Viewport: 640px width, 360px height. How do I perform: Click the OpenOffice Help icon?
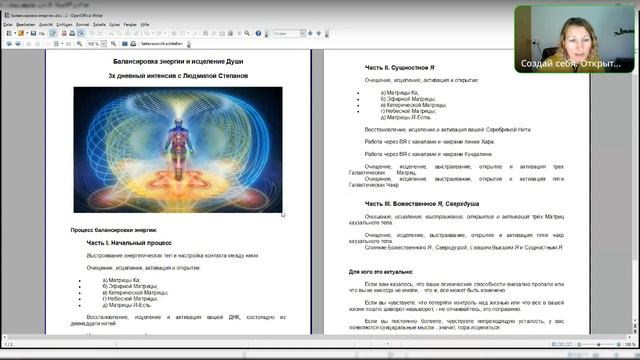258,33
